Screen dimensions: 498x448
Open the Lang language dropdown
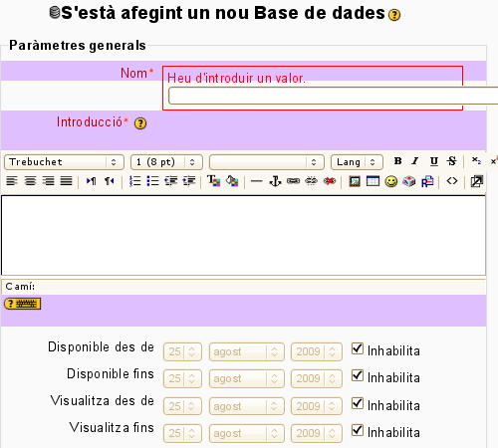click(357, 162)
